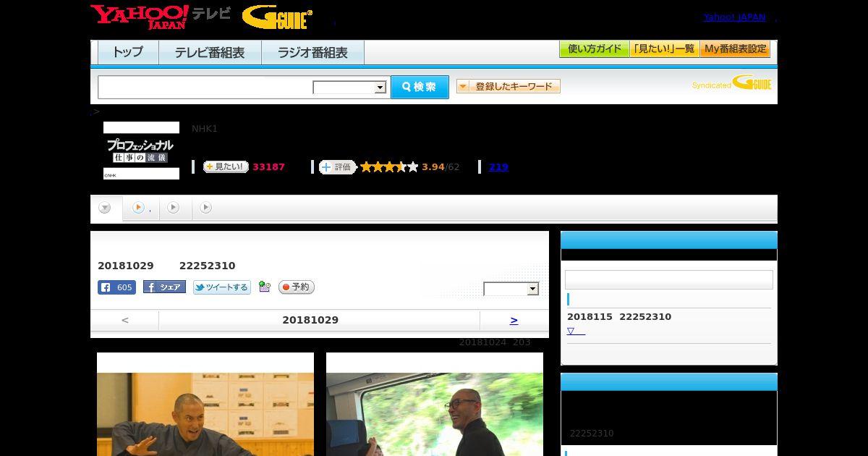Click the G-Guide logo in the header
This screenshot has width=868, height=456.
pyautogui.click(x=277, y=17)
